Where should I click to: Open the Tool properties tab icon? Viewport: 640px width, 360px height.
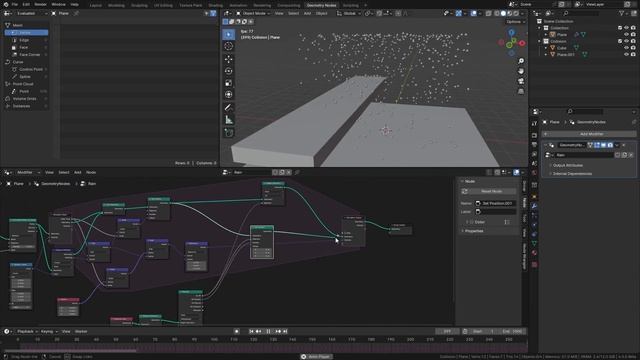click(x=534, y=123)
